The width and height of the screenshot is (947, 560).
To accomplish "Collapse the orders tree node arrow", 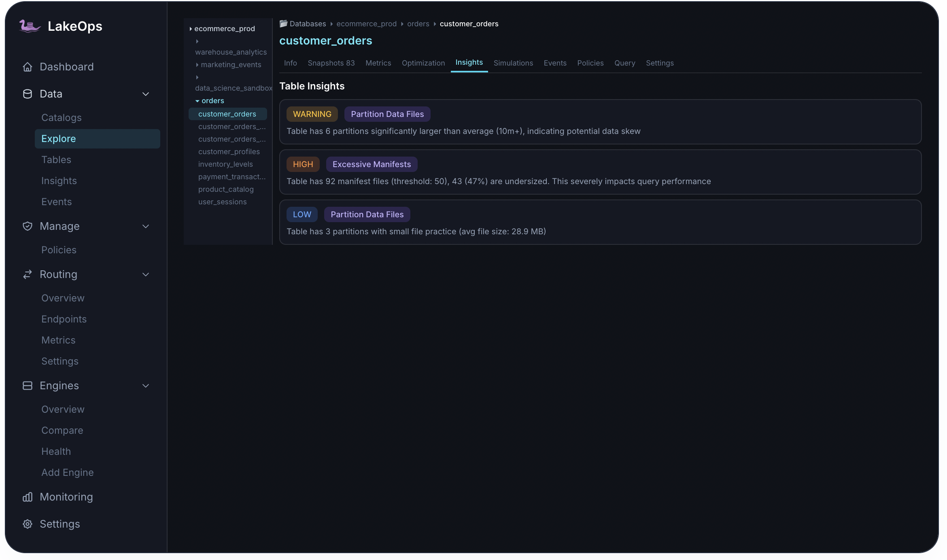I will (197, 101).
